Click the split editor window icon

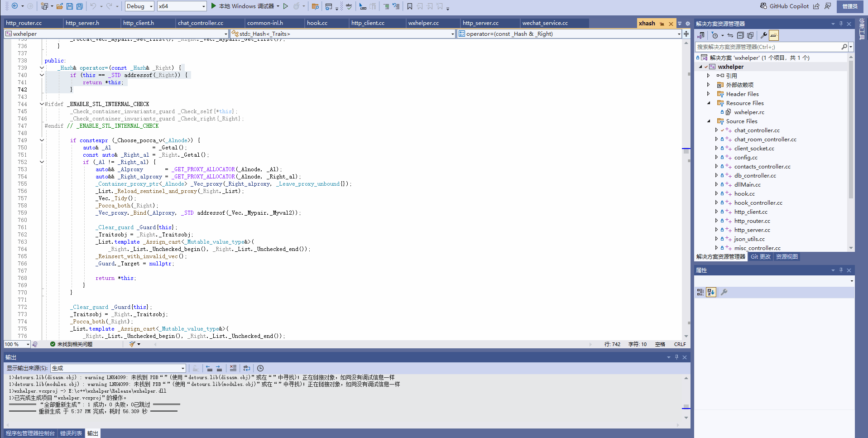tap(686, 34)
